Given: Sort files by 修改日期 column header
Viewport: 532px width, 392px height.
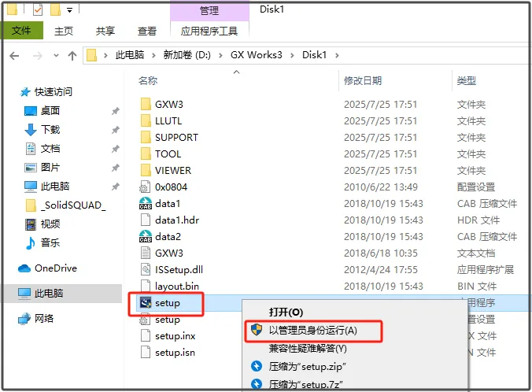Looking at the screenshot, I should [363, 81].
